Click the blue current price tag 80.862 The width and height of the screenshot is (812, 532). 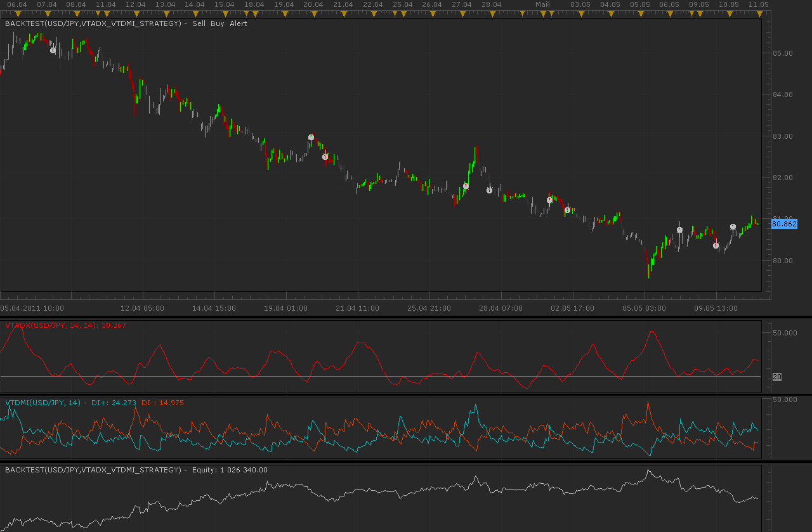(x=784, y=224)
